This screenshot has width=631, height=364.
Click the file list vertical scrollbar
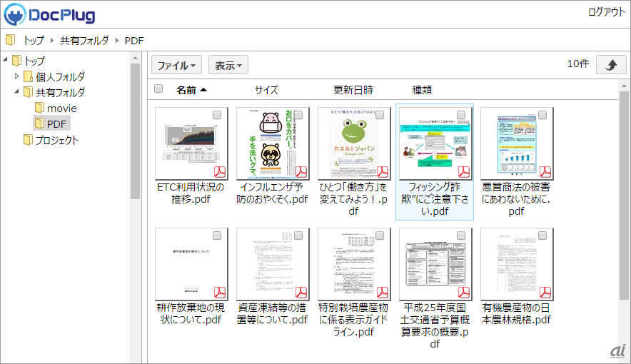pyautogui.click(x=623, y=214)
